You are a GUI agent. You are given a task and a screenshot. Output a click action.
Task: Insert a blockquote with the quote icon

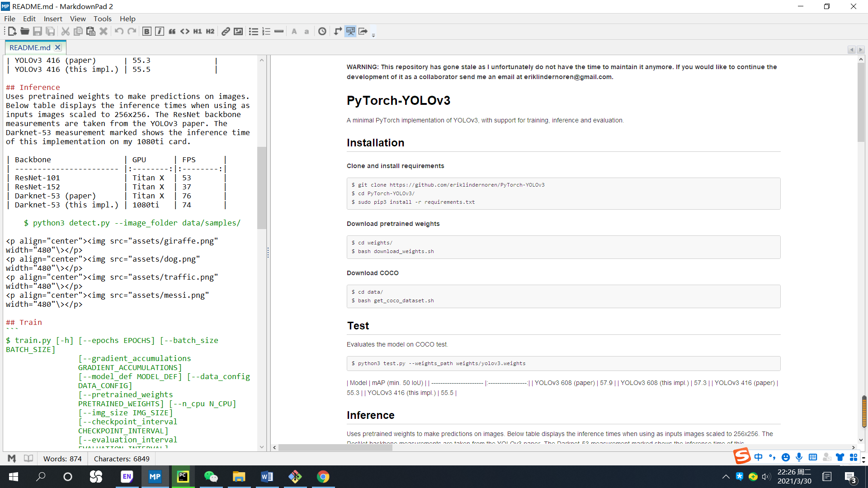[x=172, y=31]
